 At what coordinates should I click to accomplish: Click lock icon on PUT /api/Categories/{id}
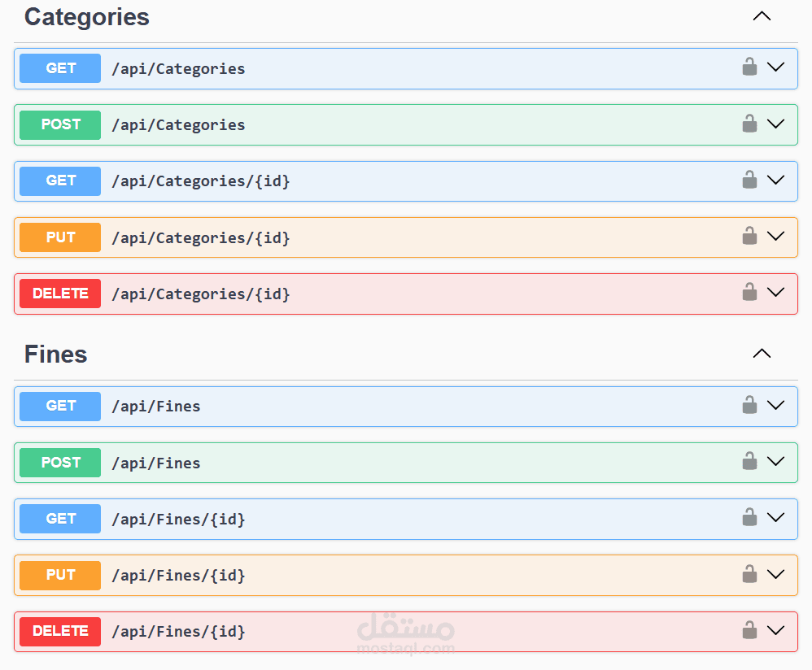tap(749, 236)
